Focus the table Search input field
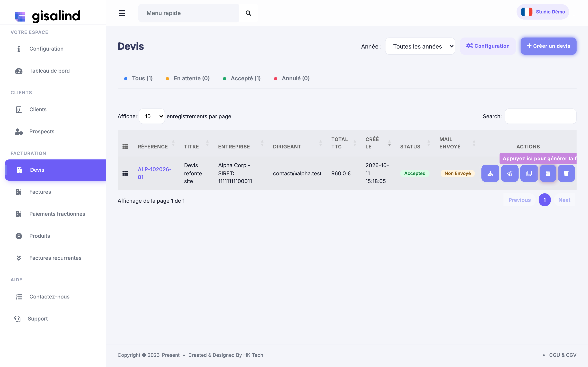Screen dimensions: 588x367 [540, 116]
